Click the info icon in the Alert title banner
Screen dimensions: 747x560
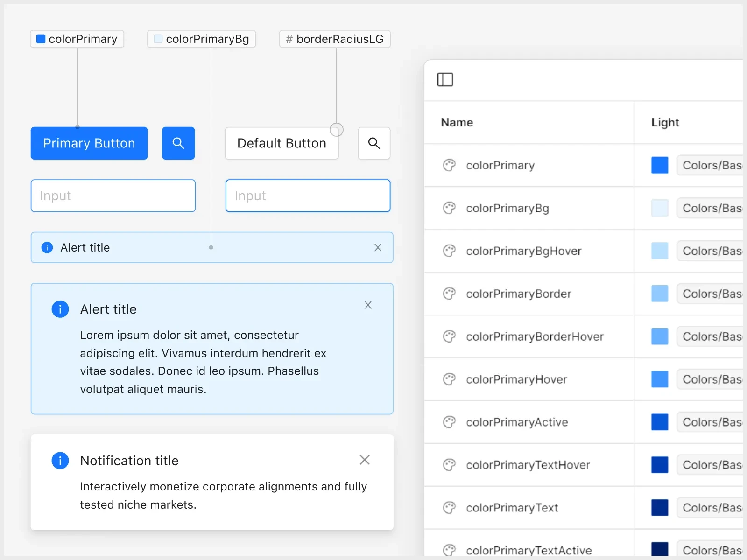point(47,247)
